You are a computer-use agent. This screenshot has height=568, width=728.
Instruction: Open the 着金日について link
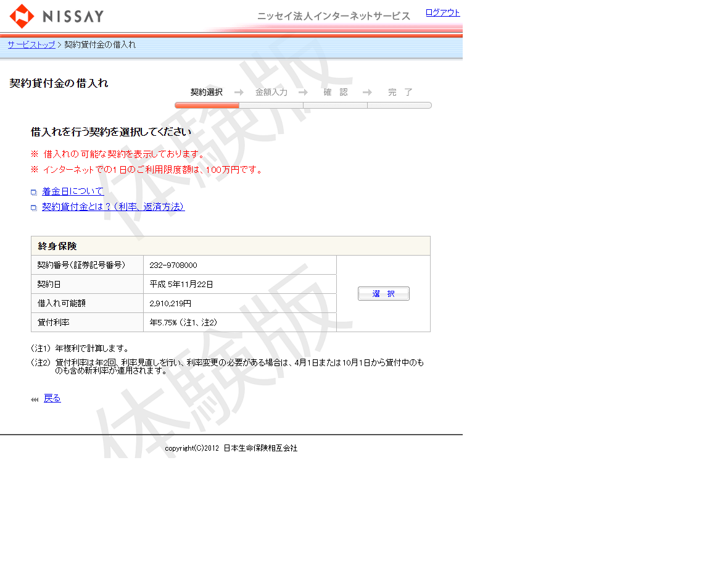[x=73, y=191]
